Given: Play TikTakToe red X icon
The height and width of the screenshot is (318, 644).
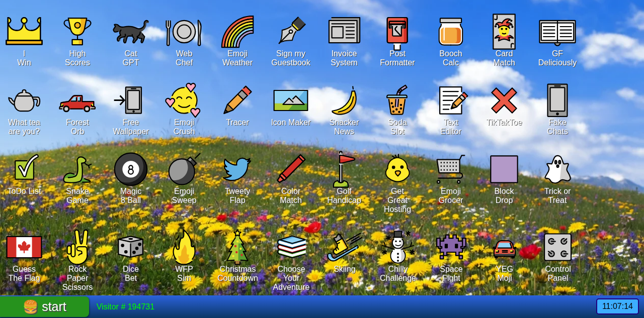Looking at the screenshot, I should (504, 100).
